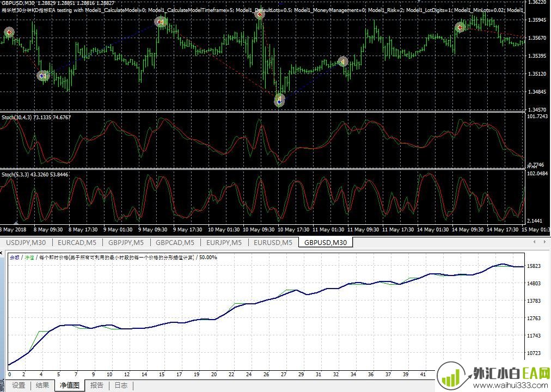Click the Stoch(5,3,3) indicator label

(35, 174)
